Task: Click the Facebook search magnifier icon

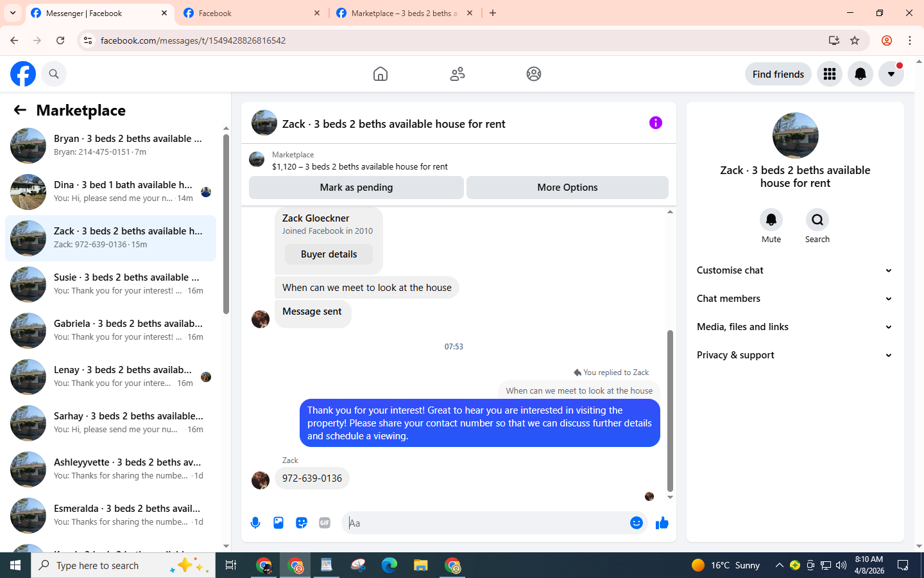Action: coord(54,74)
